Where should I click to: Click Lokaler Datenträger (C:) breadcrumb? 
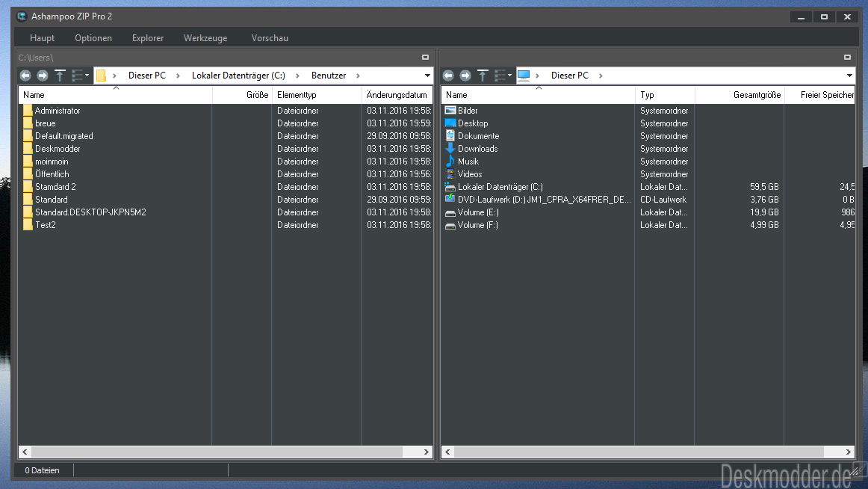tap(238, 76)
